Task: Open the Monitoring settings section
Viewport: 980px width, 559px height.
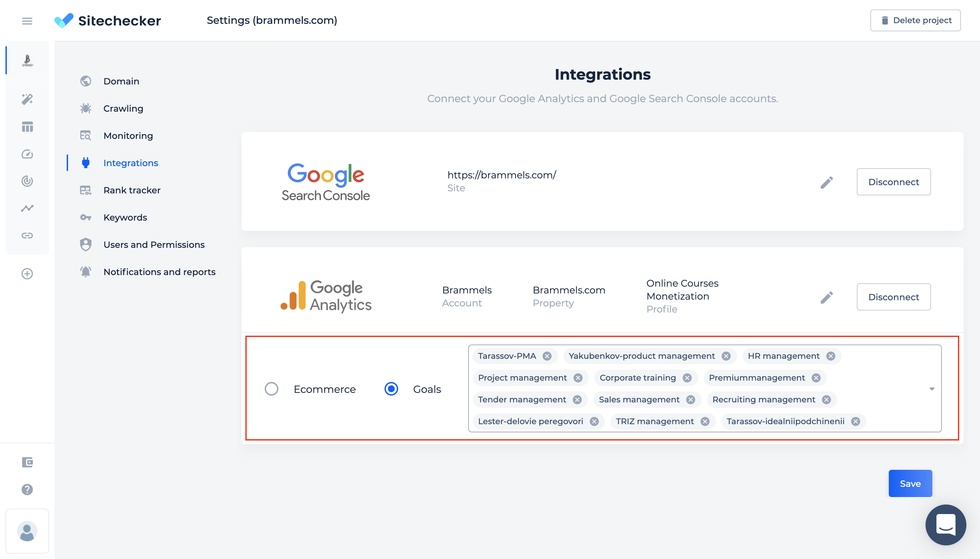Action: [x=128, y=136]
